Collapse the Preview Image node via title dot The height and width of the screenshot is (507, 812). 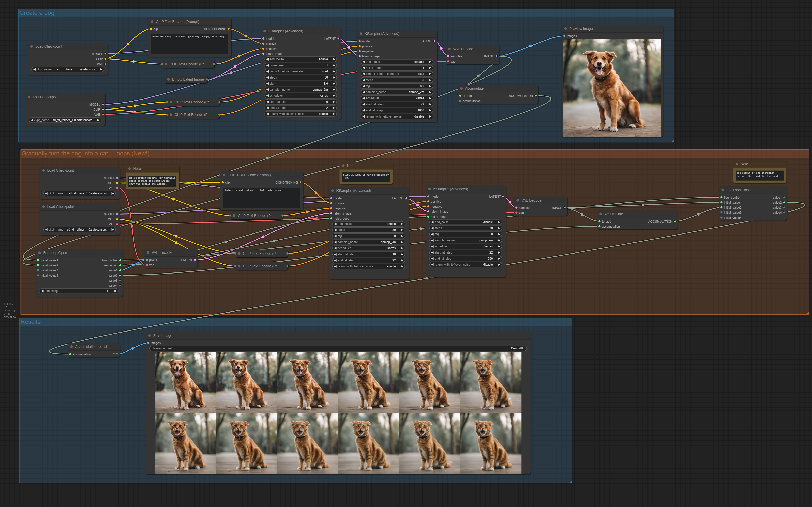(x=566, y=29)
